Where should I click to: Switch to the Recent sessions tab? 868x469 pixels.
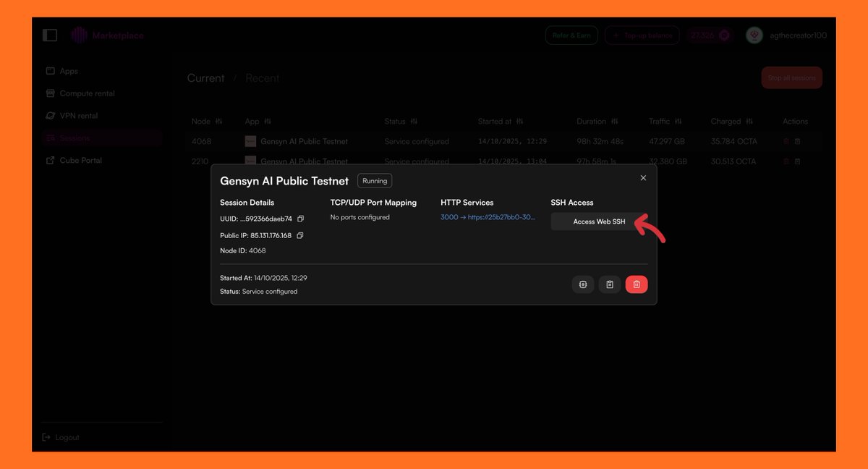coord(263,78)
